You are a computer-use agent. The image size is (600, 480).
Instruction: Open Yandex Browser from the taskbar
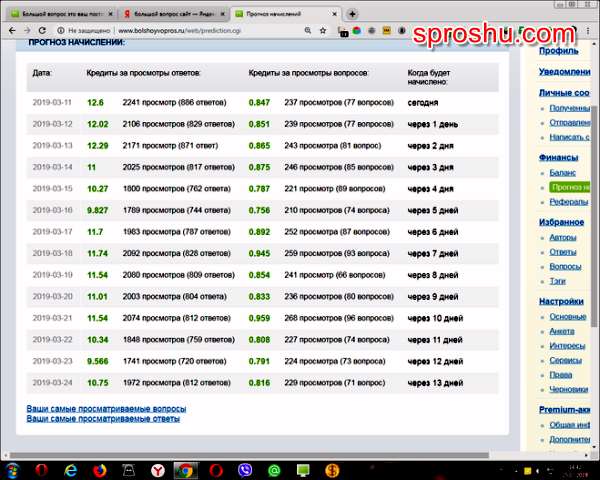click(157, 469)
